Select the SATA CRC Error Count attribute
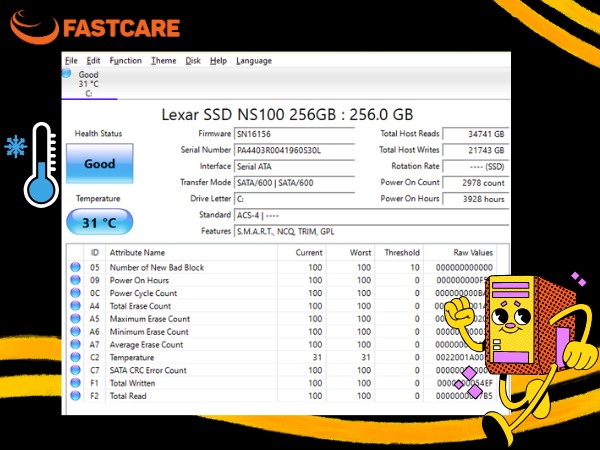 coord(148,370)
